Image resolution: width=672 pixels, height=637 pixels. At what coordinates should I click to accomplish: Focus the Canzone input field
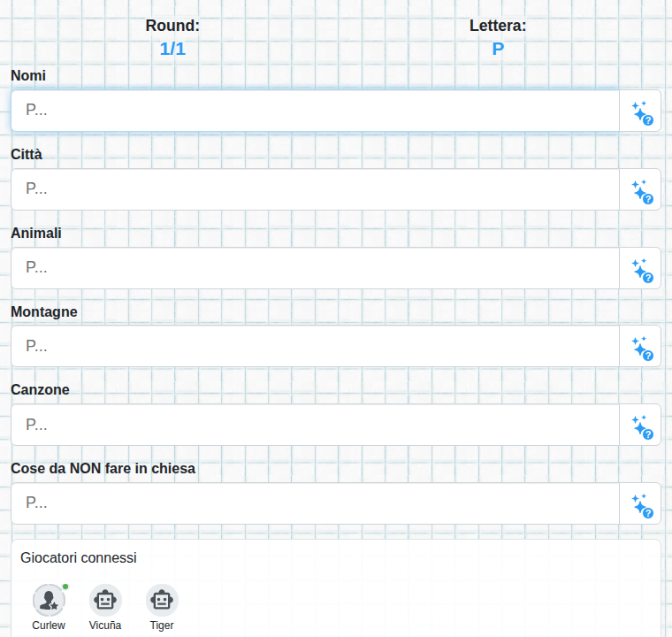click(315, 425)
